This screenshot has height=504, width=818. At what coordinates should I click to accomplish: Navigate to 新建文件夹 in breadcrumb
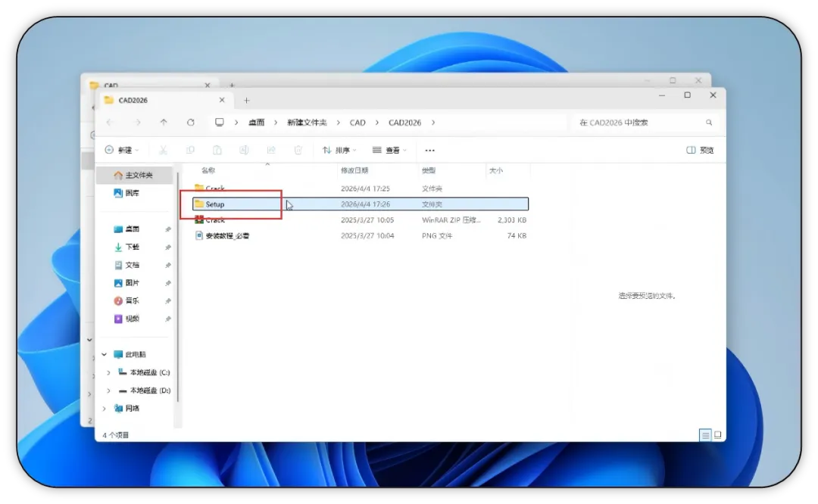tap(307, 123)
